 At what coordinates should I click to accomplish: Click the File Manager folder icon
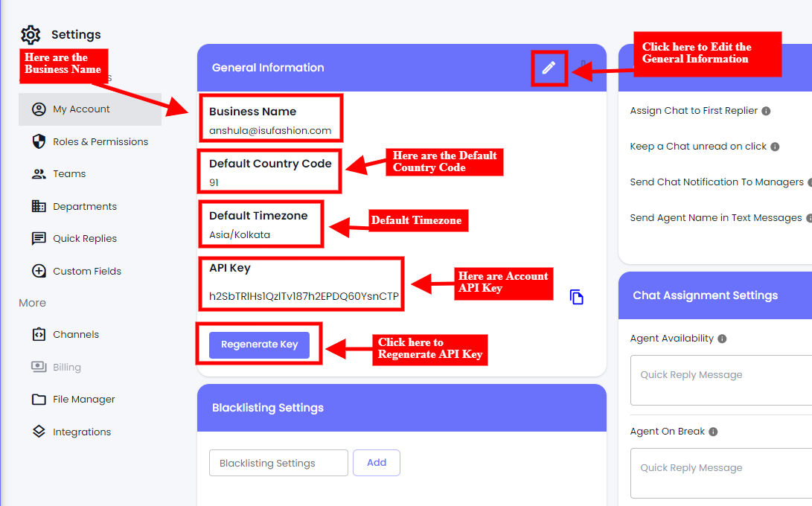39,400
